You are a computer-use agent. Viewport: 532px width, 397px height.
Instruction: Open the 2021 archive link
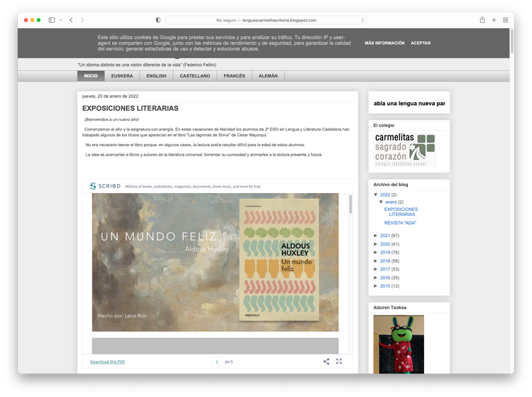click(384, 236)
